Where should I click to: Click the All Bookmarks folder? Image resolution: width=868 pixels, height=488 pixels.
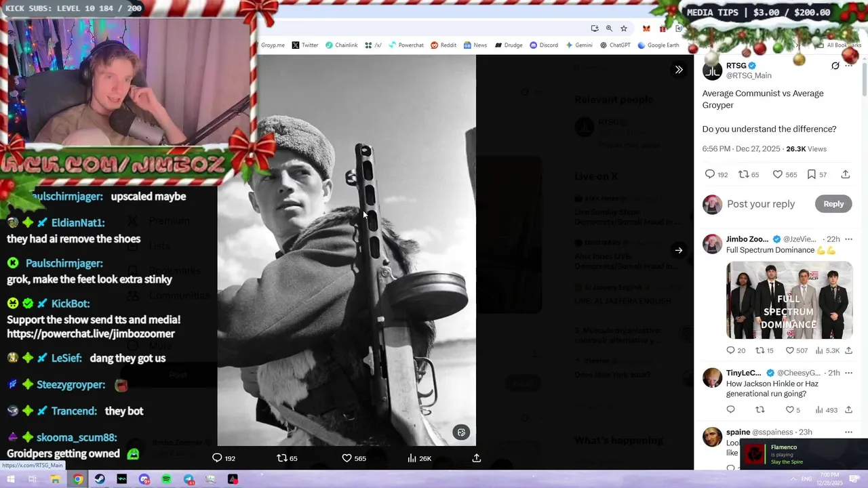point(839,45)
